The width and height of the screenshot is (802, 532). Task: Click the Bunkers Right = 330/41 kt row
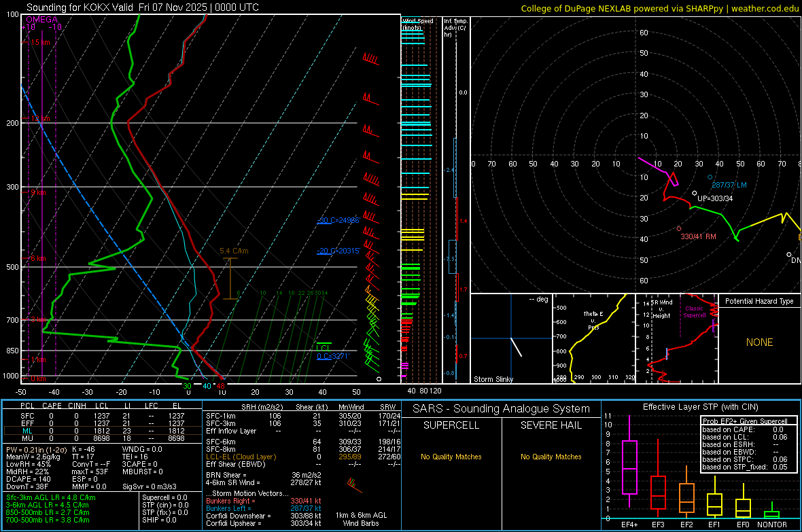(x=264, y=501)
